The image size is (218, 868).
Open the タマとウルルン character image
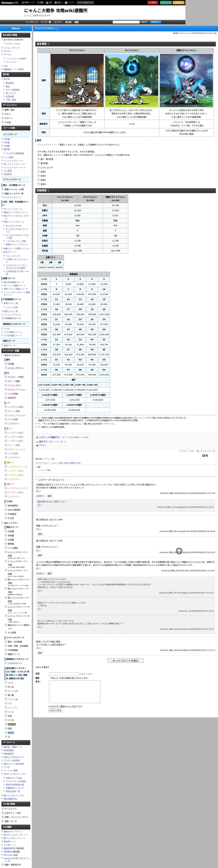point(132,81)
